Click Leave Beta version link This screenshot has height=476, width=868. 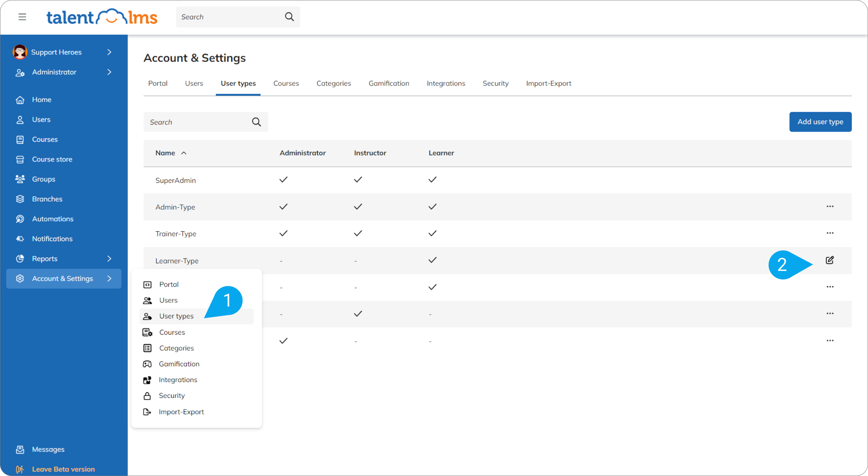tap(63, 469)
